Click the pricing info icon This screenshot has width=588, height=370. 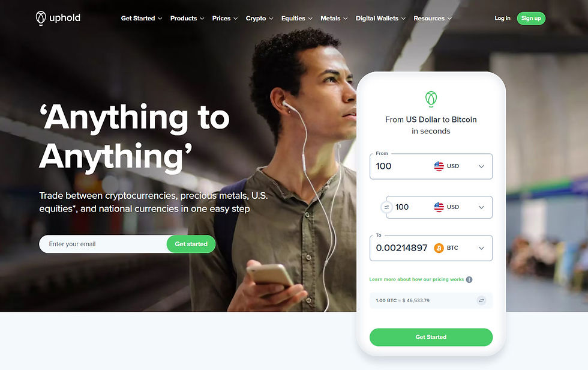469,279
